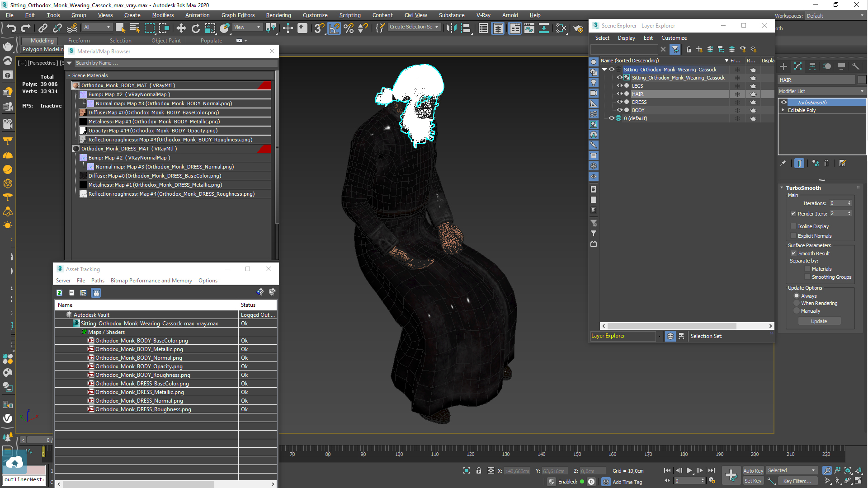
Task: Click the Key Filters button
Action: 797,481
